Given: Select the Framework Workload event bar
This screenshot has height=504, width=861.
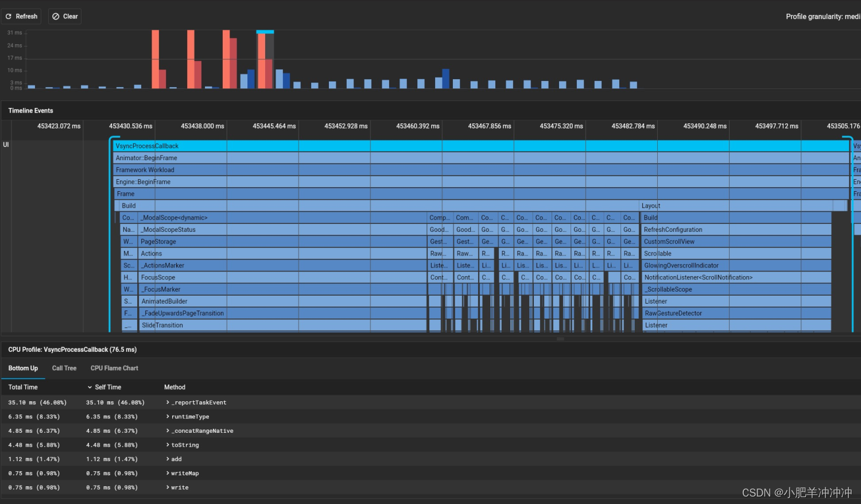Looking at the screenshot, I should [x=481, y=170].
